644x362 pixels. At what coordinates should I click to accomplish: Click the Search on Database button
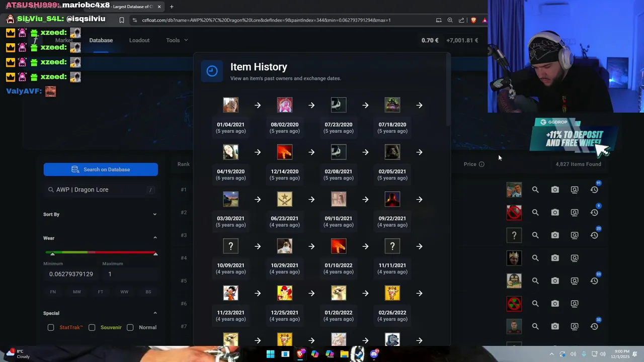pos(101,169)
